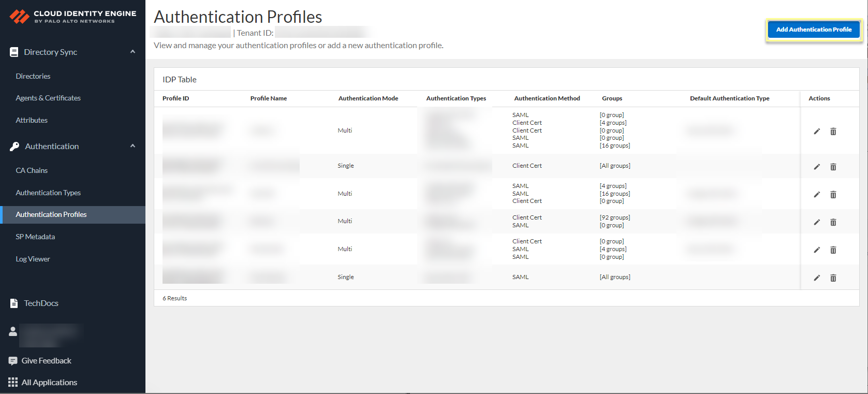Edit the first authentication profile row

click(x=817, y=132)
